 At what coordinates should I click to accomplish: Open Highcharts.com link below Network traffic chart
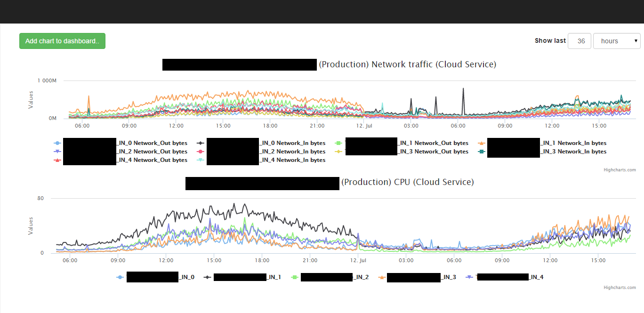(620, 170)
